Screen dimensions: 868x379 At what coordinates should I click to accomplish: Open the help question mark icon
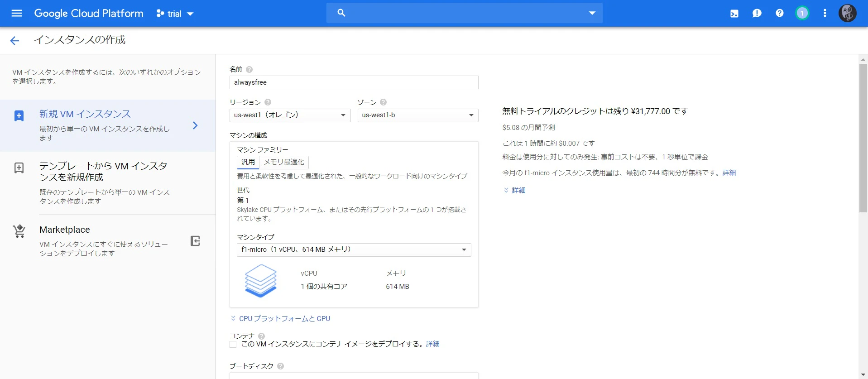click(780, 14)
